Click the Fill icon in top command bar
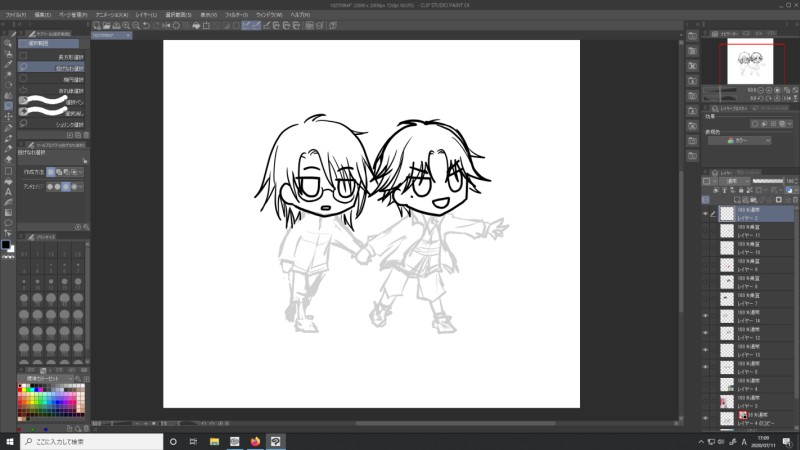The image size is (800, 450). click(x=196, y=25)
